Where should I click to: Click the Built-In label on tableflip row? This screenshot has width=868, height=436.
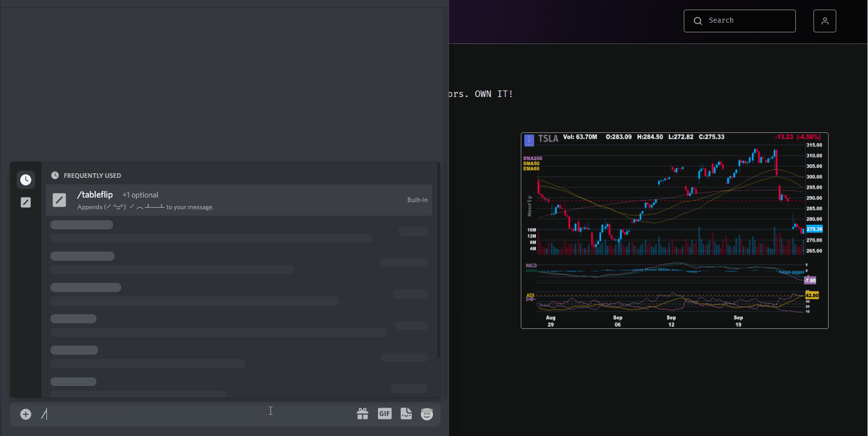pos(417,200)
